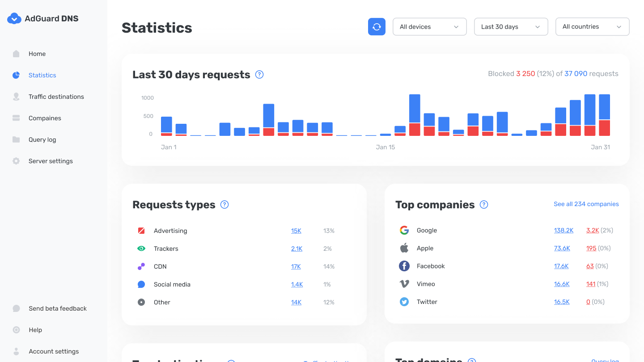Select Send beta feedback in sidebar
This screenshot has width=644, height=362.
coord(57,308)
